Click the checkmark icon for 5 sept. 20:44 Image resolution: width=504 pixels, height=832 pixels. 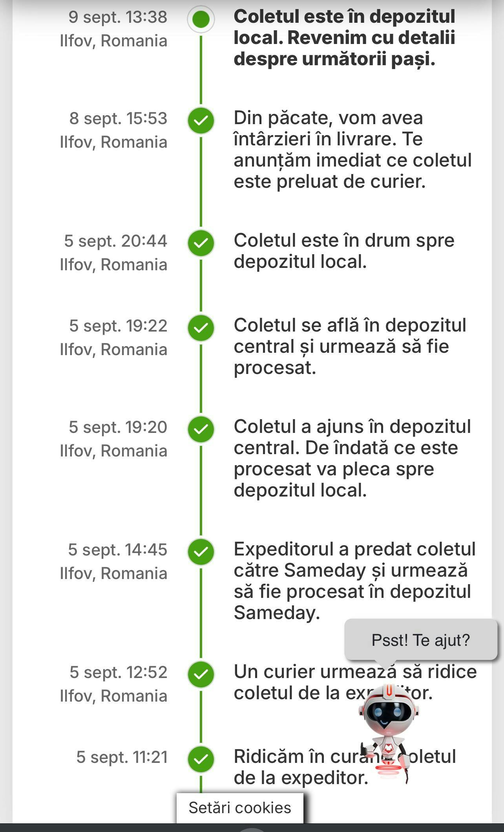coord(201,243)
